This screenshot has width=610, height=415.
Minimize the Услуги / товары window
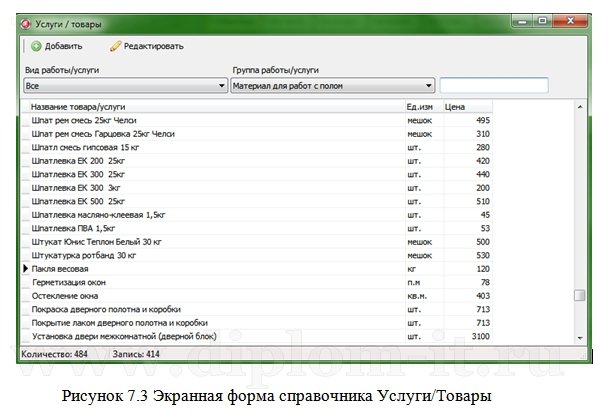[x=522, y=21]
